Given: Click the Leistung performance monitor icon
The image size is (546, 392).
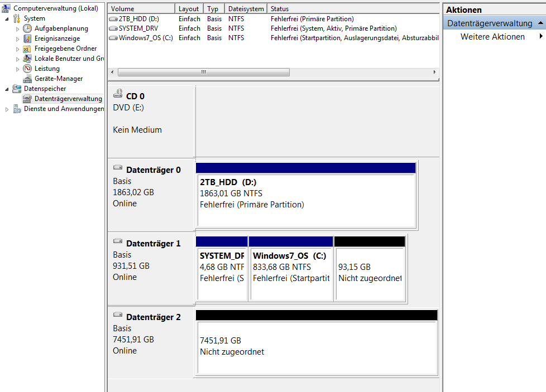Looking at the screenshot, I should click(x=27, y=69).
